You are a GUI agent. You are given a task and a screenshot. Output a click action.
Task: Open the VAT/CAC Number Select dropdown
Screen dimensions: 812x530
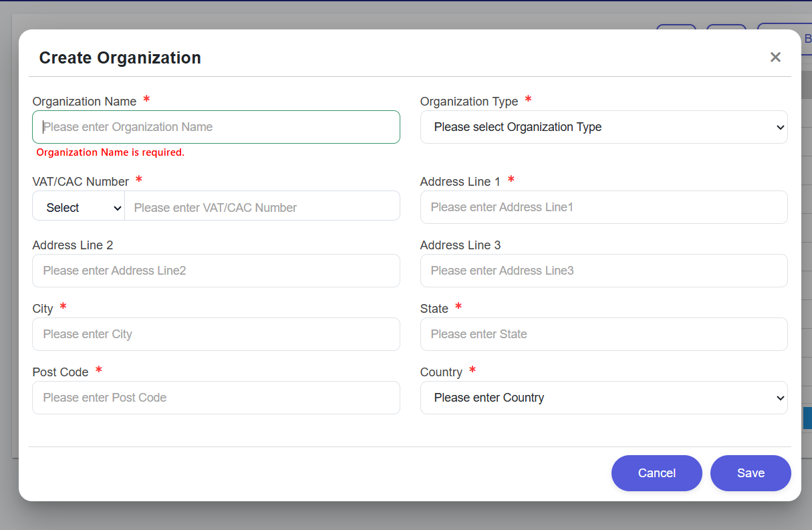78,207
